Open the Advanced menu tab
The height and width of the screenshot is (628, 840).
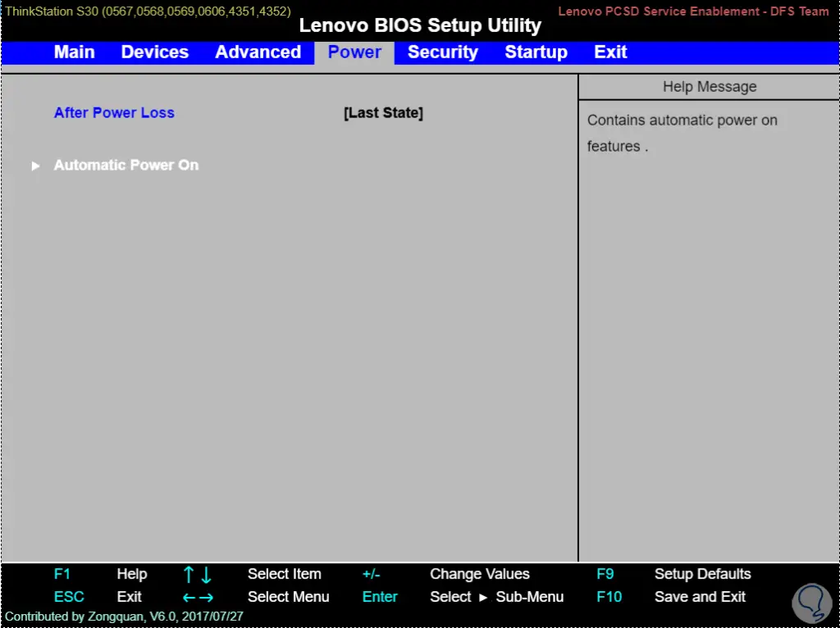258,52
